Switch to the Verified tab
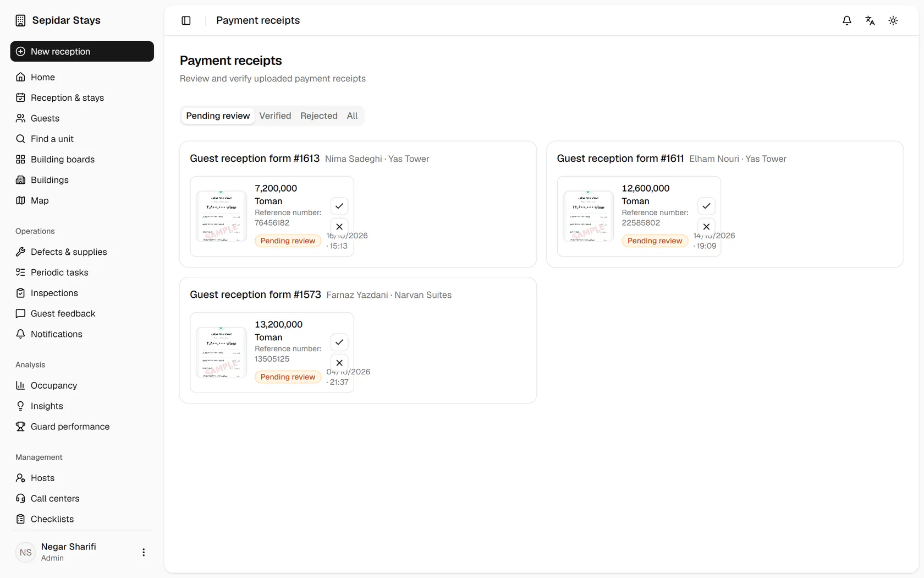 click(x=275, y=116)
